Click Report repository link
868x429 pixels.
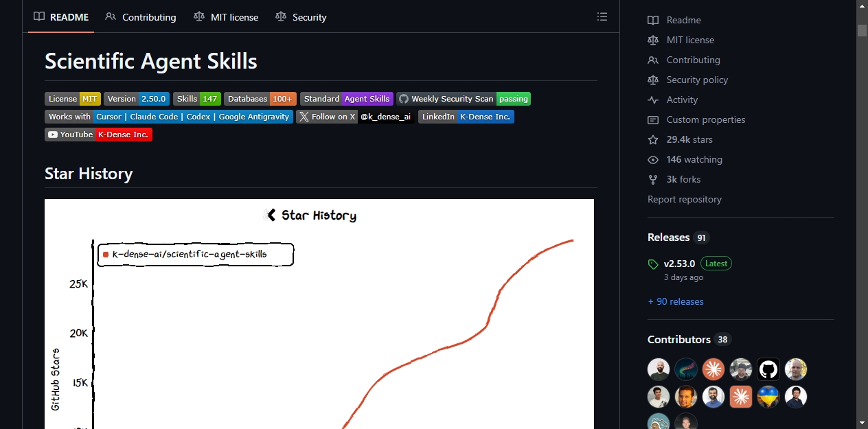(x=685, y=199)
